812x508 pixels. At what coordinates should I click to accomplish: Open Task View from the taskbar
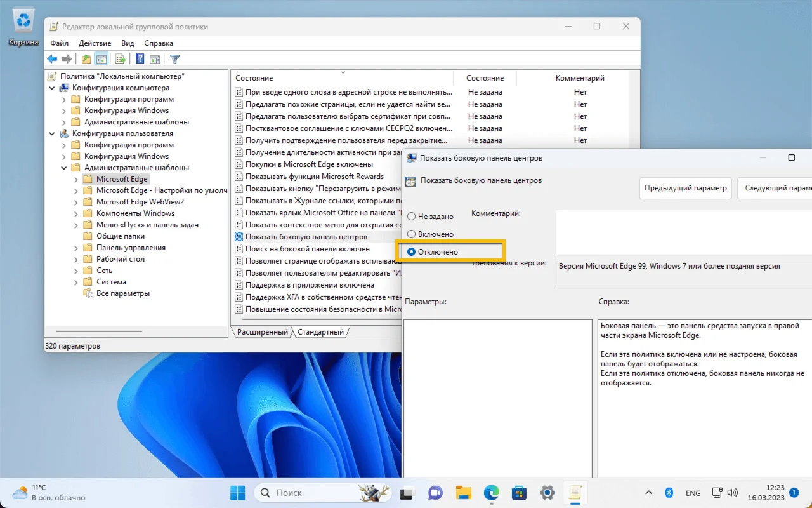(407, 493)
